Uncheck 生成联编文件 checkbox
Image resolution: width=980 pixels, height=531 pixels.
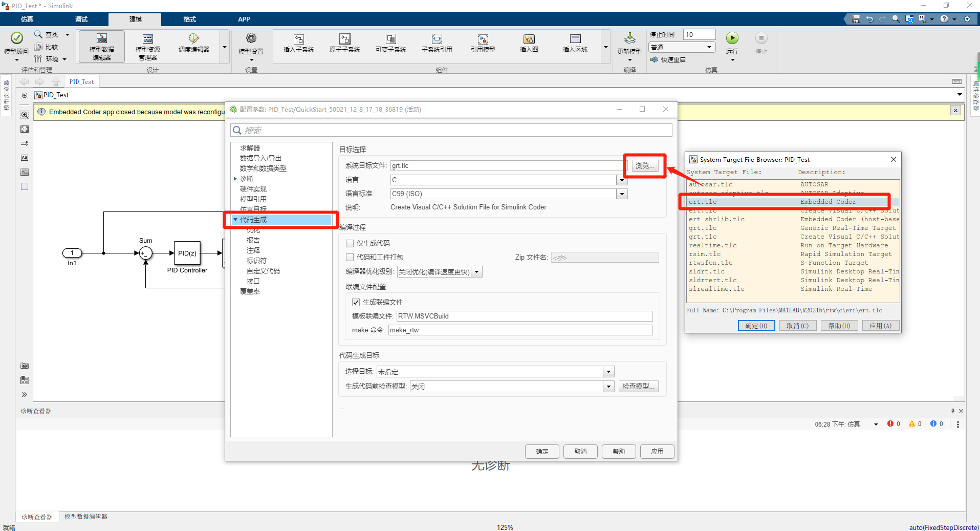click(x=356, y=302)
